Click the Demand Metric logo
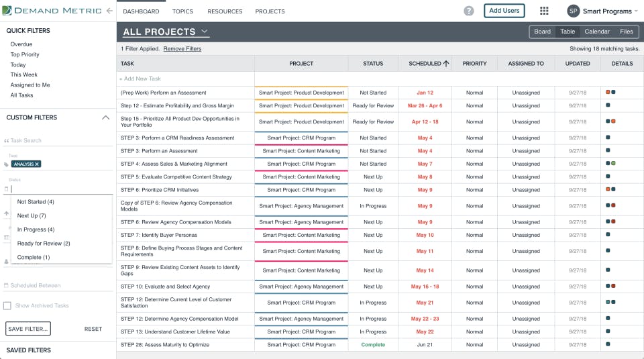 tap(52, 11)
